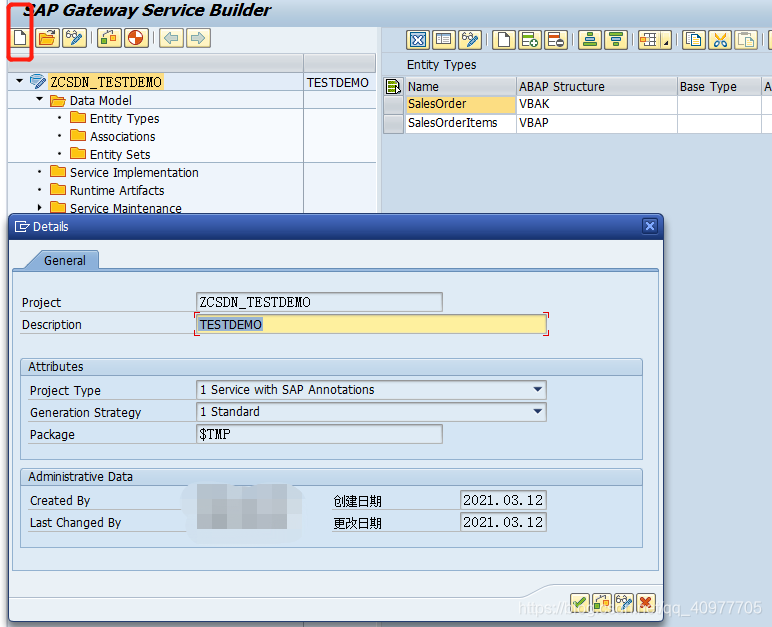Select the row marker for SalesOrder
Screen dimensions: 772x627
393,104
